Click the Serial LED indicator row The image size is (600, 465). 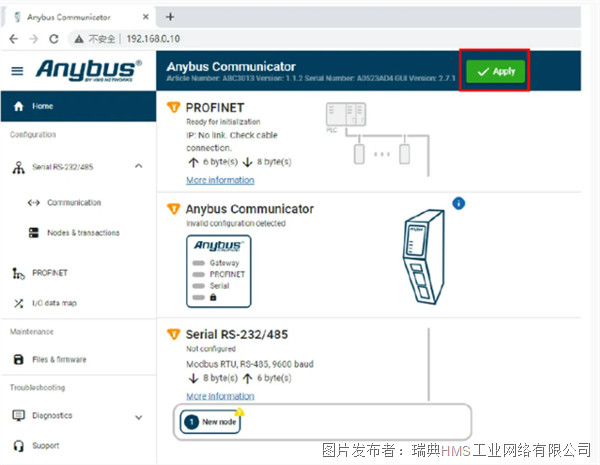pyautogui.click(x=211, y=286)
